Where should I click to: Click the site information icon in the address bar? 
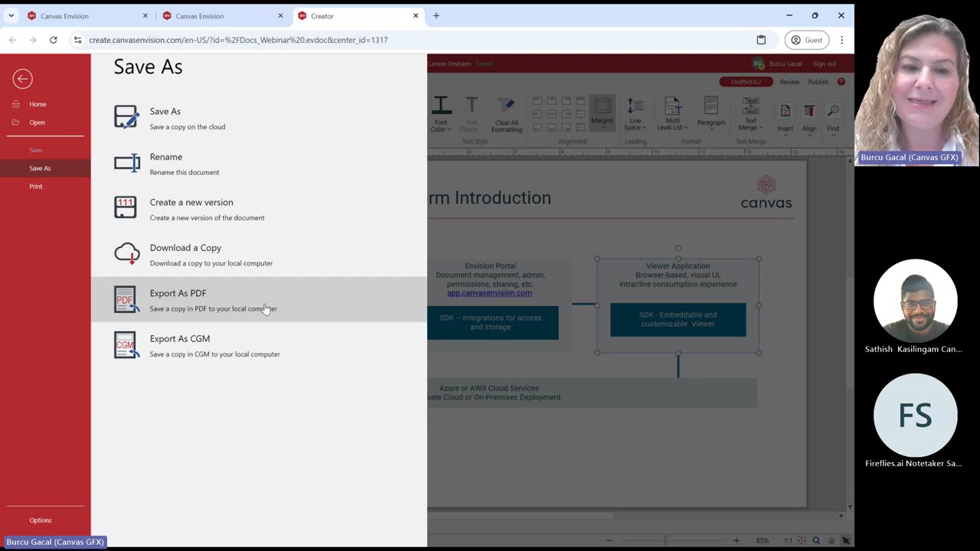(x=77, y=40)
